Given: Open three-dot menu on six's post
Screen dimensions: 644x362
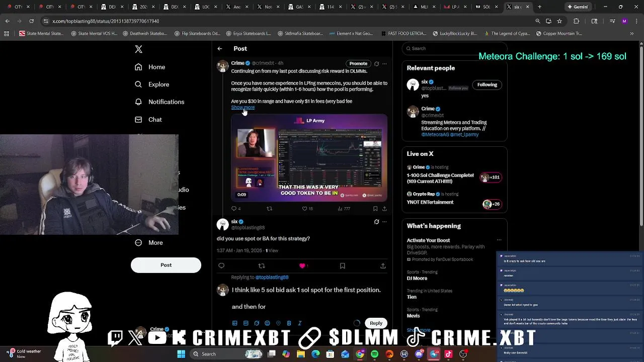Looking at the screenshot, I should click(384, 222).
